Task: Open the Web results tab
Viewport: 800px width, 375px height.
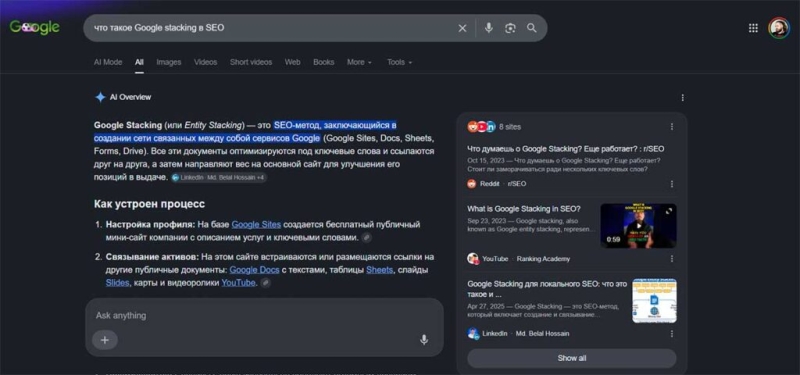Action: pos(292,62)
